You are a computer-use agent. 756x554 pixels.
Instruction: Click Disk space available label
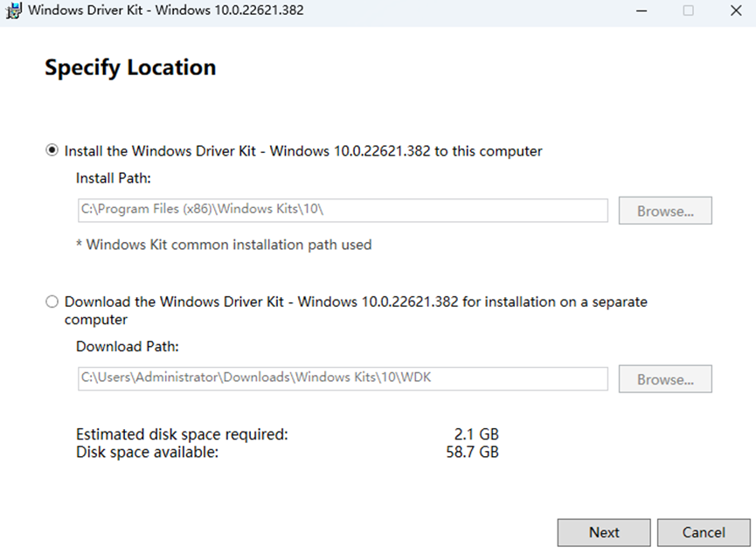point(147,453)
